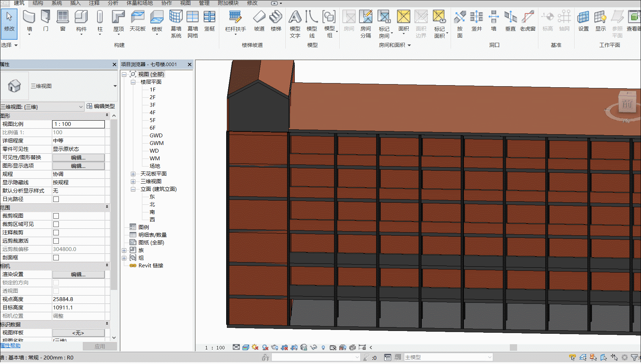
Task: Select the Curtain System (幕墙系统) tool
Action: point(176,24)
